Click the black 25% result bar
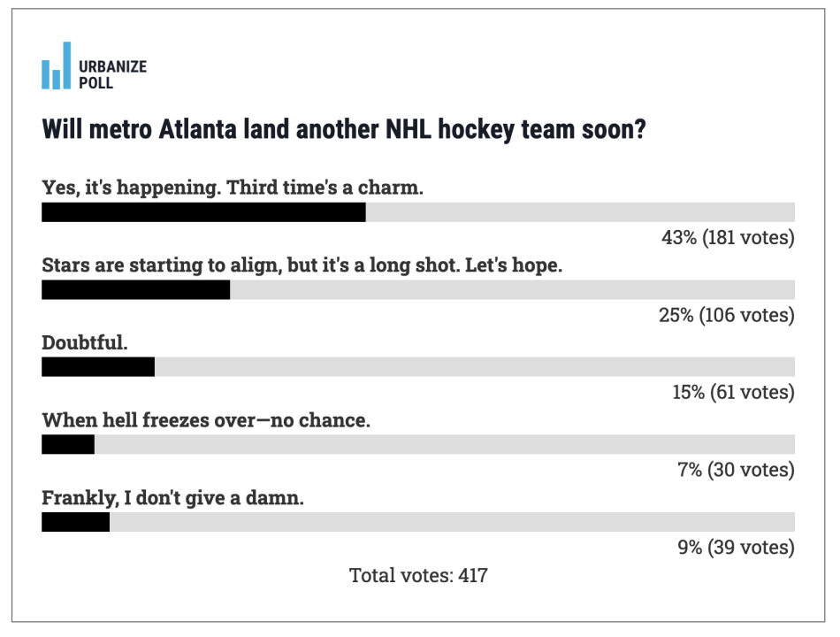840x637 pixels. coord(135,289)
